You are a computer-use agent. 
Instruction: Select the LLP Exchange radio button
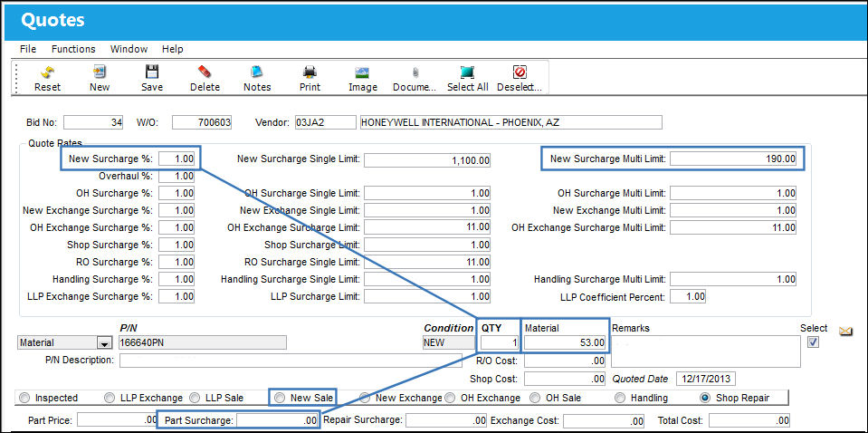(x=110, y=398)
